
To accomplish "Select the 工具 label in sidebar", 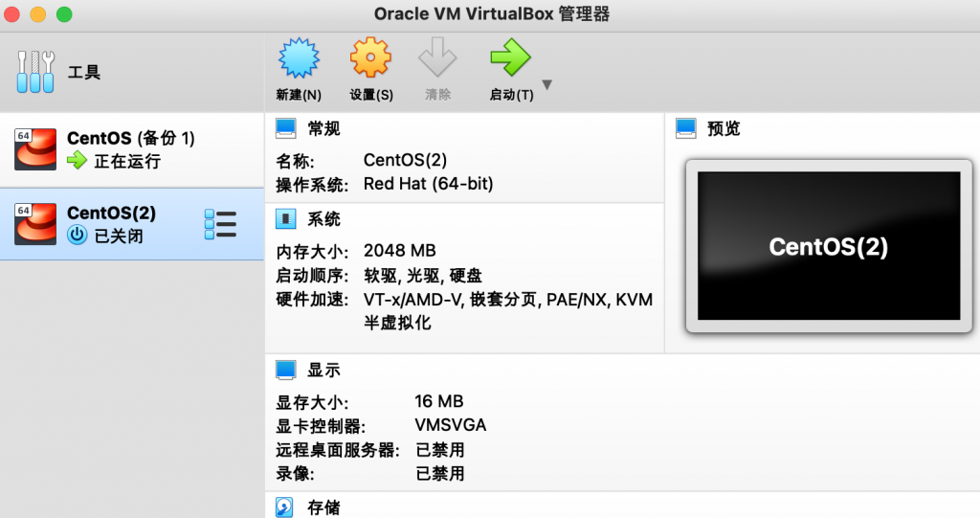I will click(x=84, y=73).
